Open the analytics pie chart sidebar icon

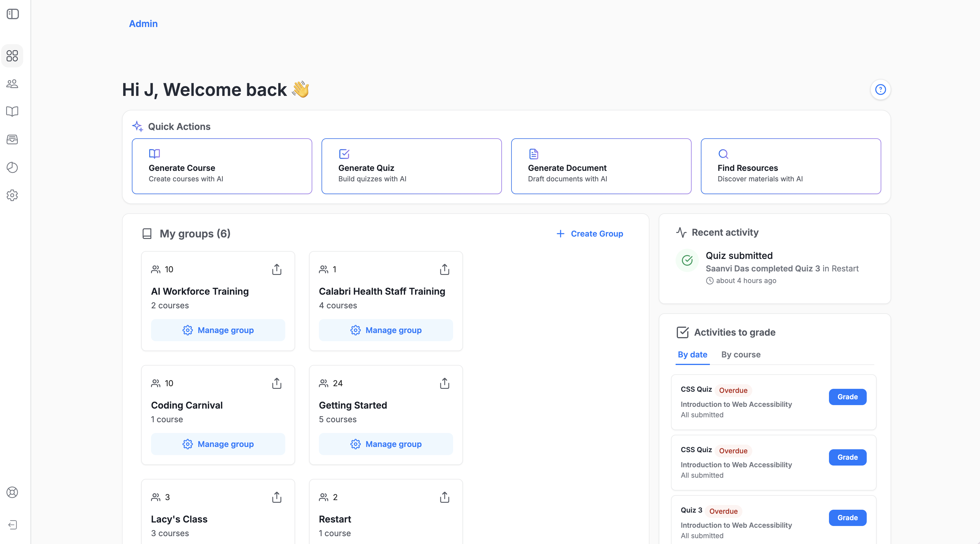12,167
